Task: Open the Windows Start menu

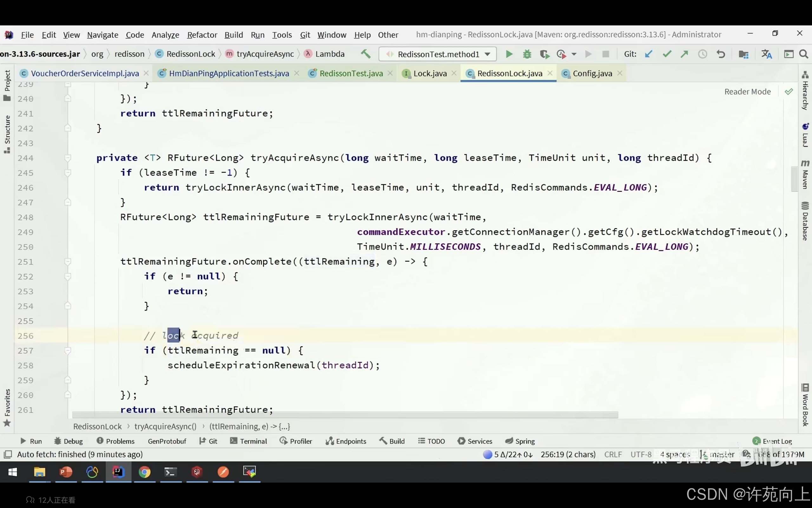Action: 12,472
